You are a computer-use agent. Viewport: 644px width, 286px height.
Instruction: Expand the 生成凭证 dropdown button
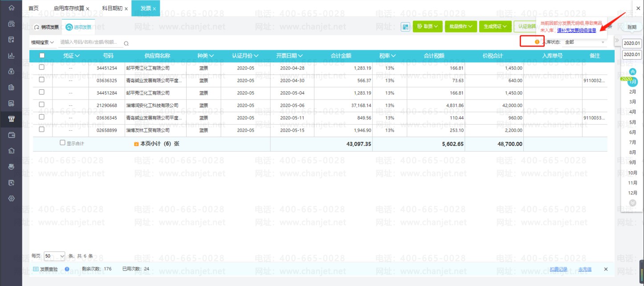tap(495, 27)
